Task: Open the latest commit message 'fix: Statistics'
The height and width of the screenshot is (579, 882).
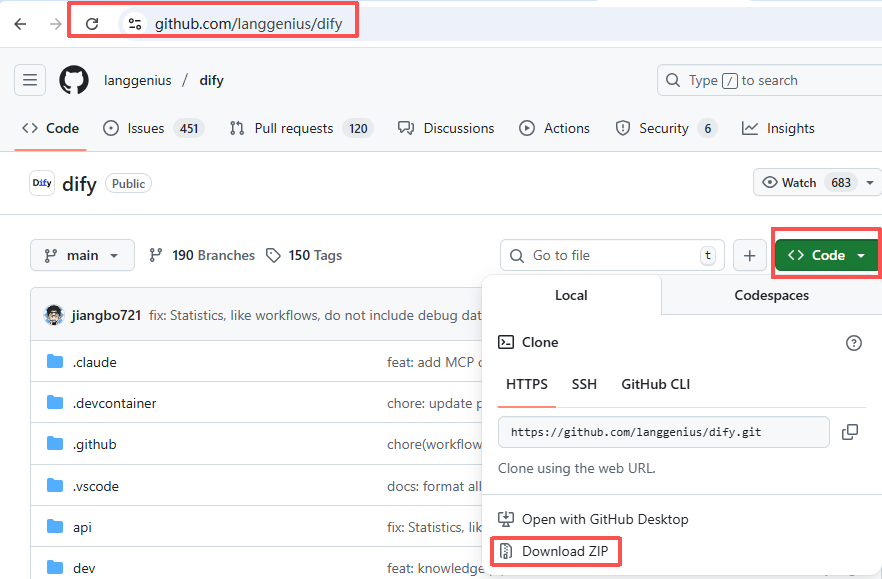Action: (x=315, y=315)
